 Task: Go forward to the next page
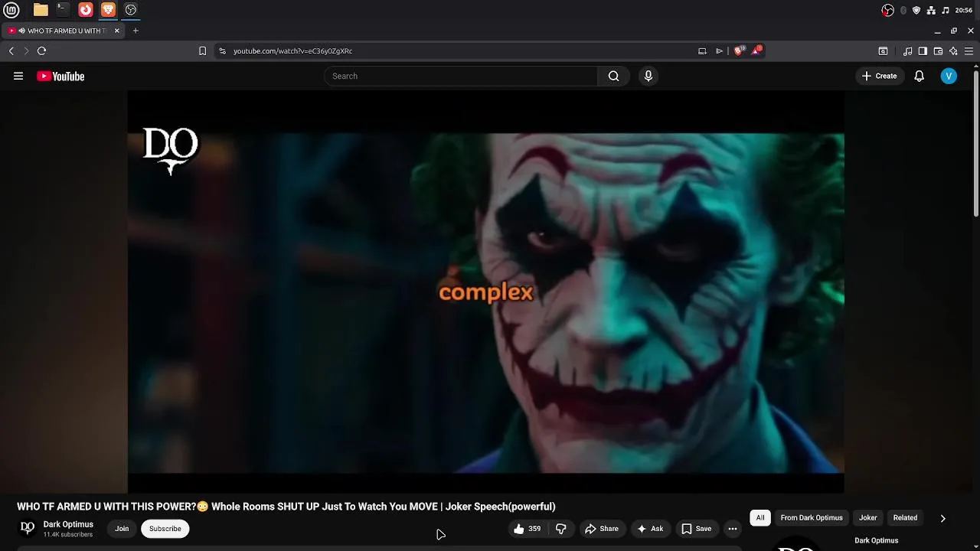(26, 51)
